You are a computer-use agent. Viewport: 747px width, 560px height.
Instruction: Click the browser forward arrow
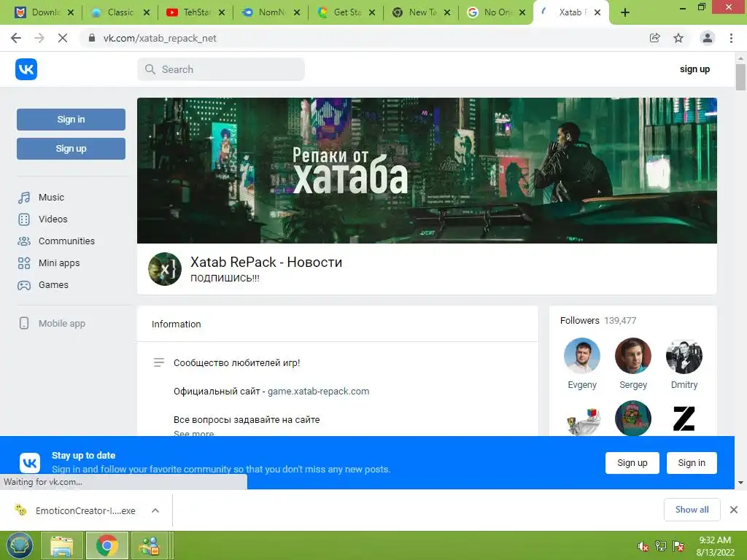39,38
